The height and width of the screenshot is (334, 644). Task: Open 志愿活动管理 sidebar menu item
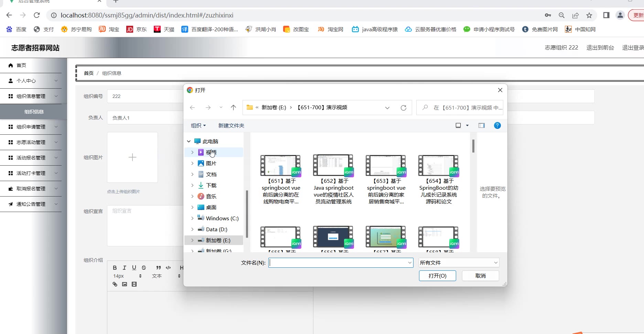[31, 142]
